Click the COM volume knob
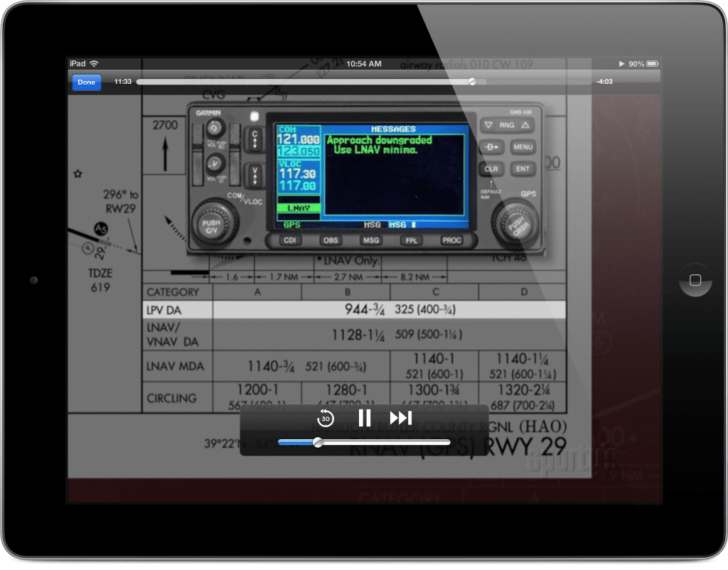This screenshot has width=728, height=570. (214, 127)
